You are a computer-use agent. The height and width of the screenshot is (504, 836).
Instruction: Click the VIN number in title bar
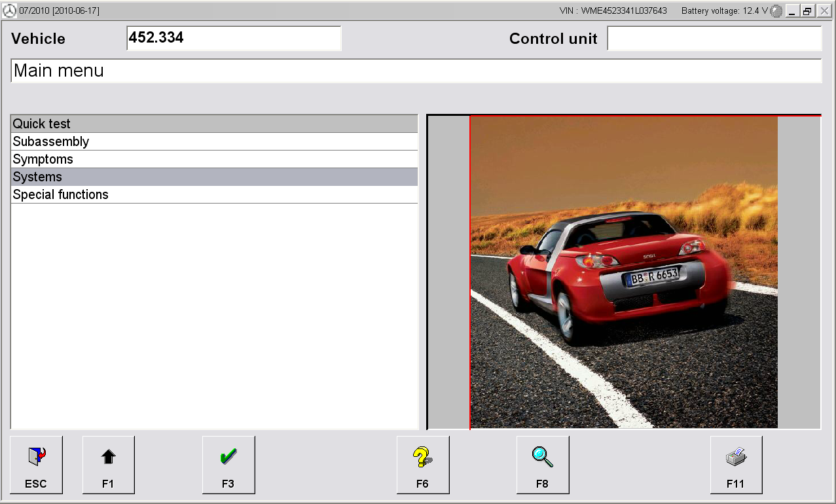pyautogui.click(x=613, y=11)
